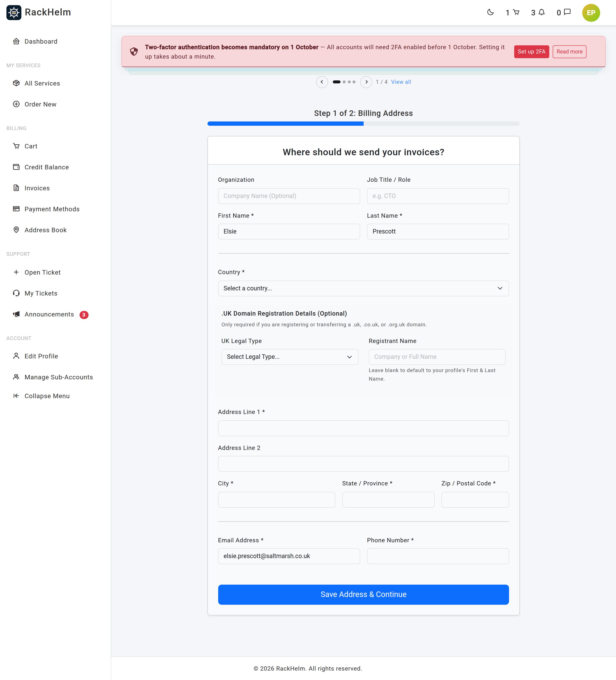
Task: Focus the Organization company name field
Action: [289, 196]
